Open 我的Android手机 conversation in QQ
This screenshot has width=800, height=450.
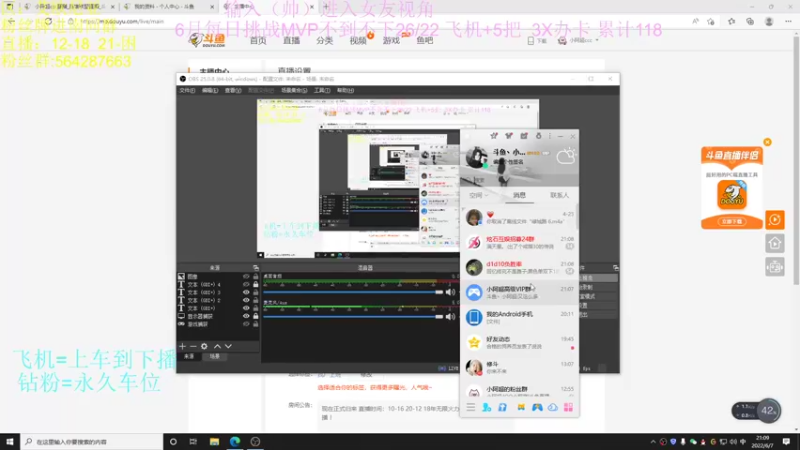tap(519, 317)
